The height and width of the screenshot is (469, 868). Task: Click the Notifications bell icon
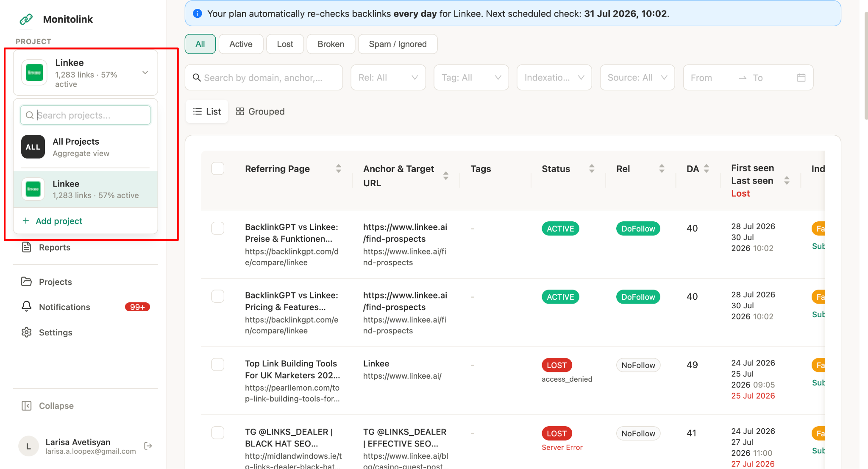pyautogui.click(x=27, y=307)
